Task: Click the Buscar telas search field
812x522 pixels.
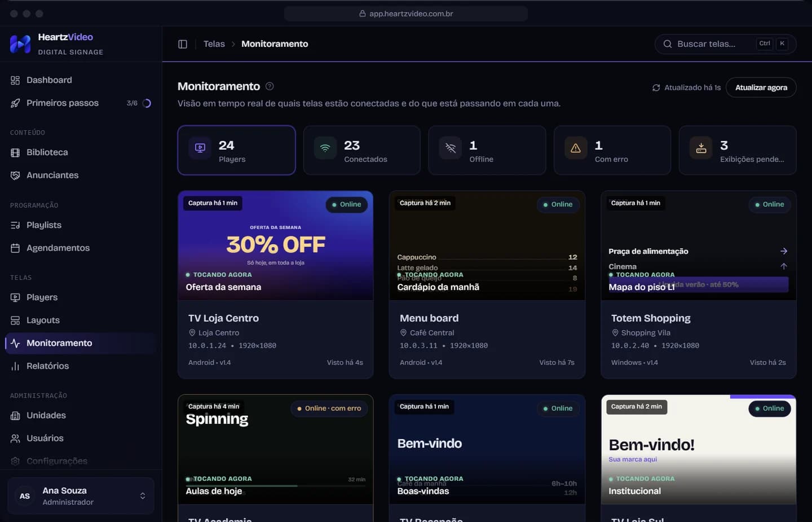Action: [725, 44]
